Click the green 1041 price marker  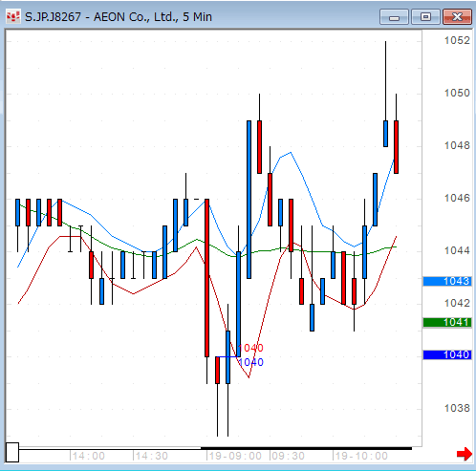(x=447, y=323)
